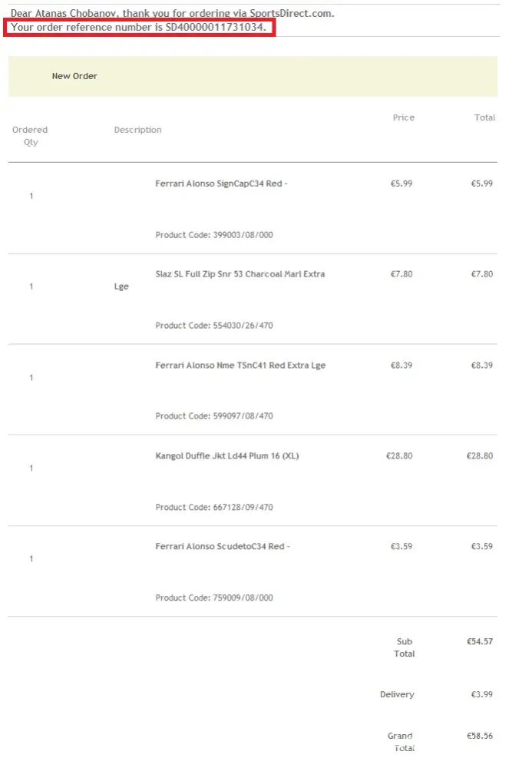Click Product Code 399003/08/000
Screen dimensions: 532x768
(214, 235)
